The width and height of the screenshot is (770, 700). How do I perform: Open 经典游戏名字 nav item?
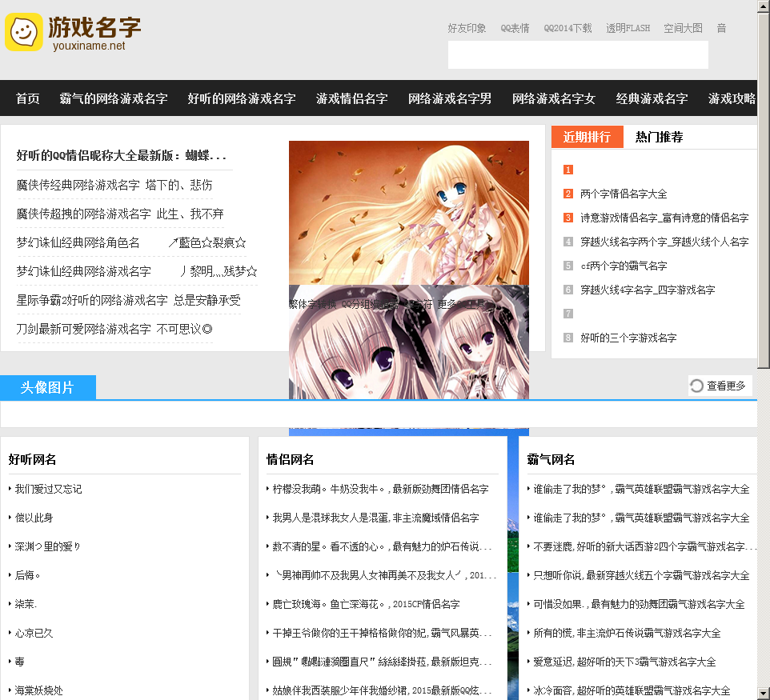click(652, 98)
